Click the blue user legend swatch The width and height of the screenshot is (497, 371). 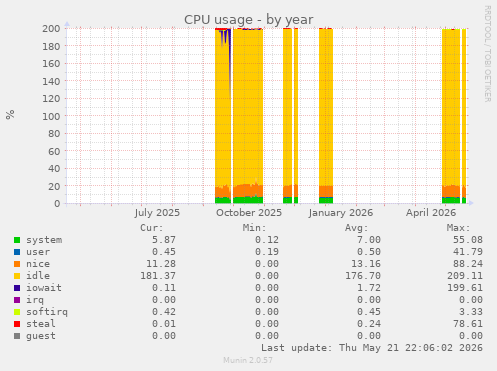point(17,252)
